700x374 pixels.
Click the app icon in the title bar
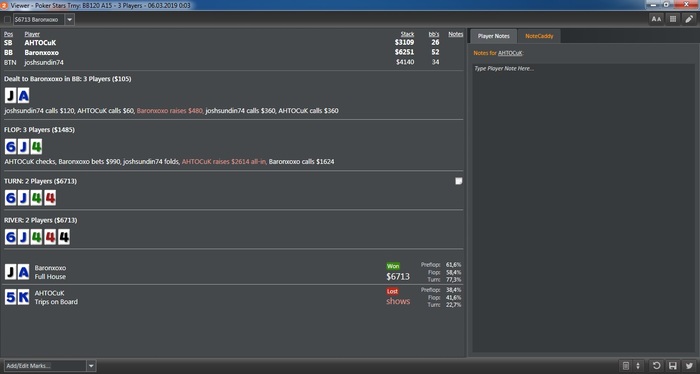click(4, 5)
